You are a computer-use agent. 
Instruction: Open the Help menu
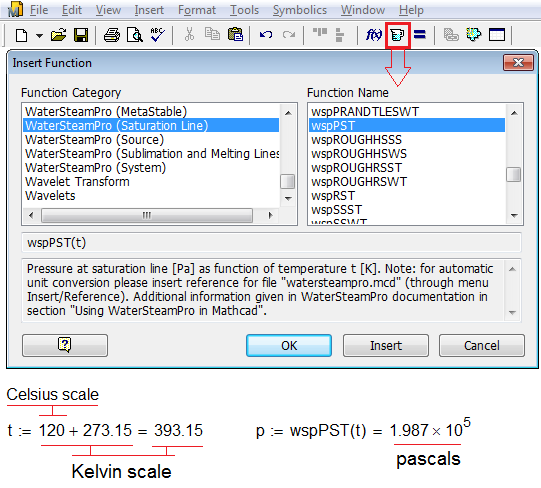click(411, 10)
